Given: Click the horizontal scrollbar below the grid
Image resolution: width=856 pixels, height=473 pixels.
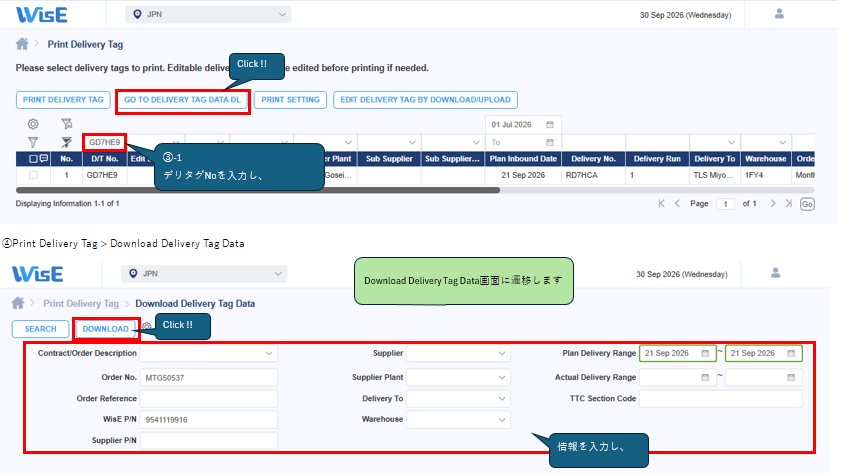Looking at the screenshot, I should (258, 190).
